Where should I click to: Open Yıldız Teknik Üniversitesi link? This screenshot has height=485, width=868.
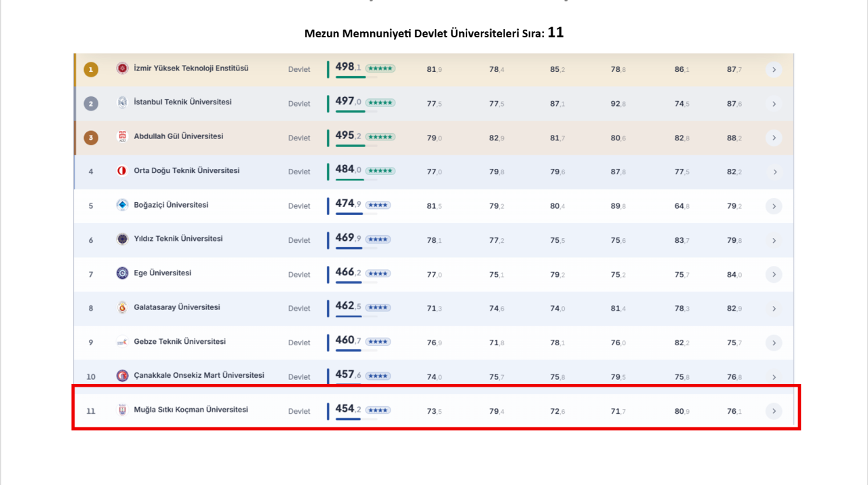tap(178, 239)
